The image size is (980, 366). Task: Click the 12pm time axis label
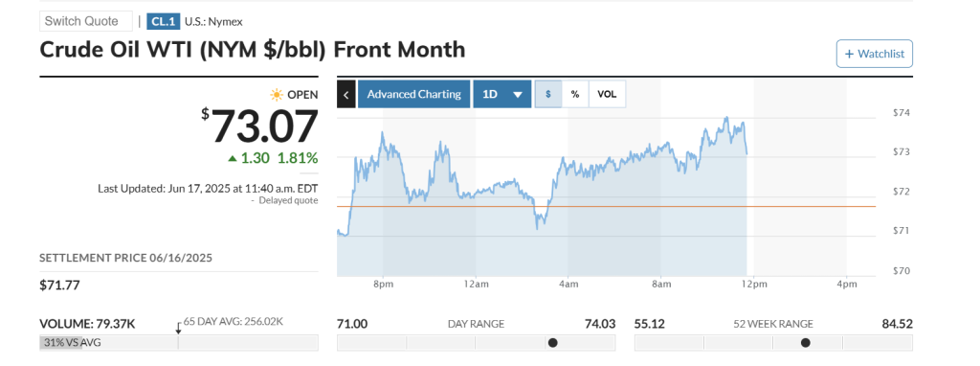753,285
